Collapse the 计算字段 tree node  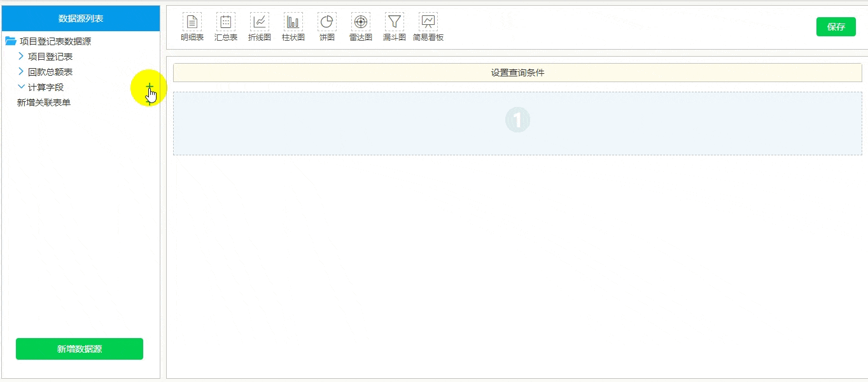(x=21, y=87)
